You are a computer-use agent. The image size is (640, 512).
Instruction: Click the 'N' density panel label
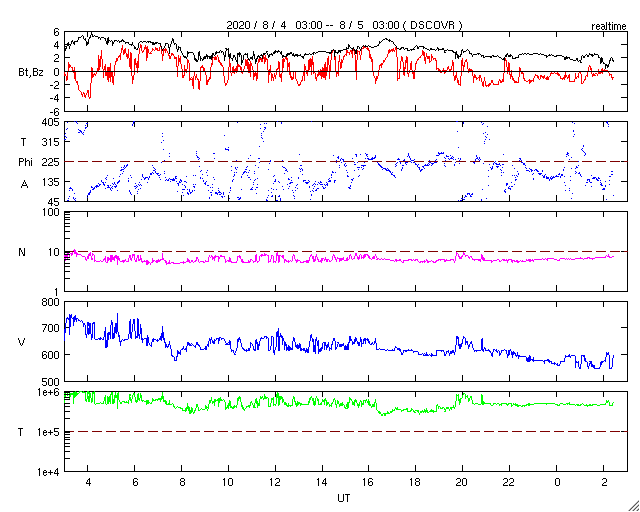(x=22, y=252)
